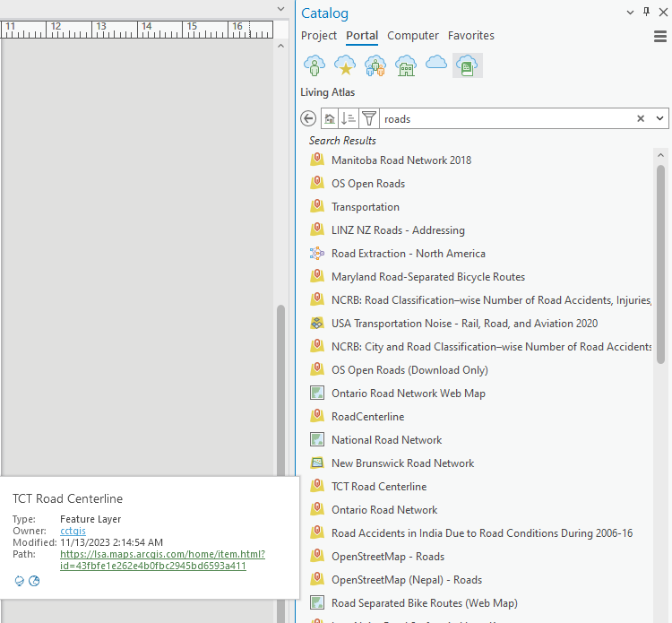
Task: Select Maryland Road-Separated Bicycle Routes
Action: [x=428, y=277]
